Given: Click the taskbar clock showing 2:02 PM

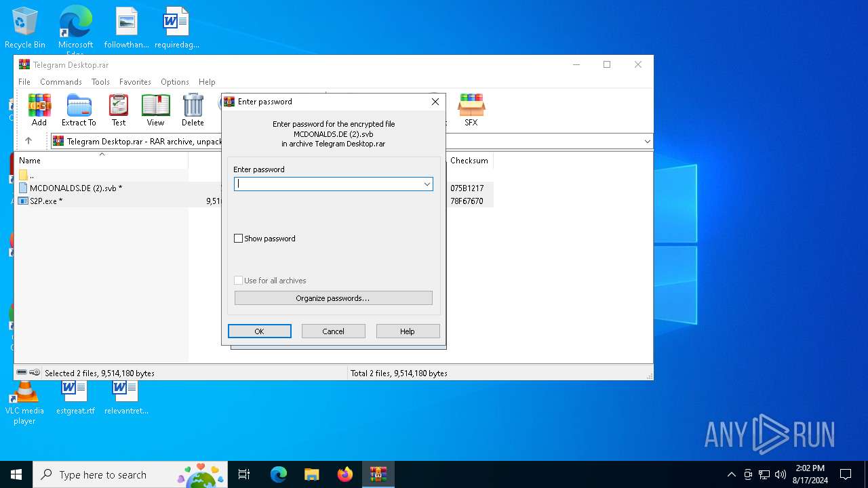Looking at the screenshot, I should point(810,474).
